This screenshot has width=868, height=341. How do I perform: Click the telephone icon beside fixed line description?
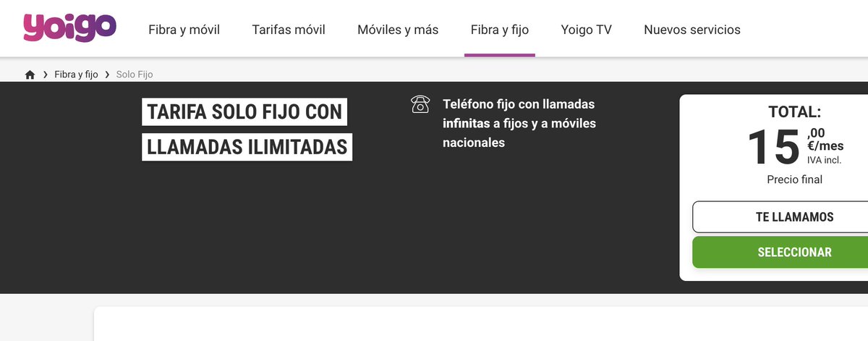tap(420, 104)
